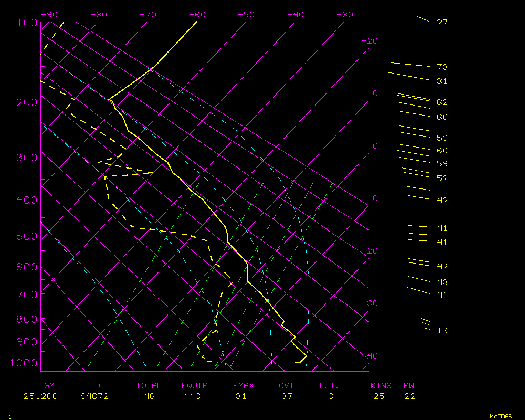This screenshot has width=525, height=420.
Task: Click the 100 pressure level label
Action: point(26,23)
